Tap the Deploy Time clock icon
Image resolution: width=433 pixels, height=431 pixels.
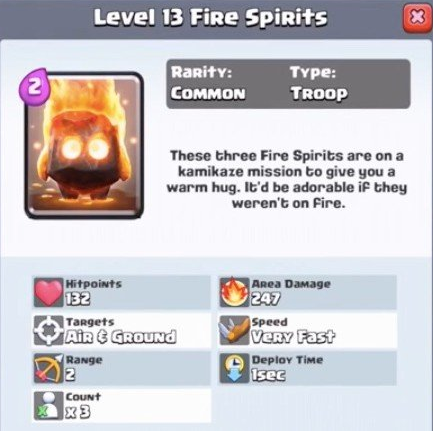point(235,368)
